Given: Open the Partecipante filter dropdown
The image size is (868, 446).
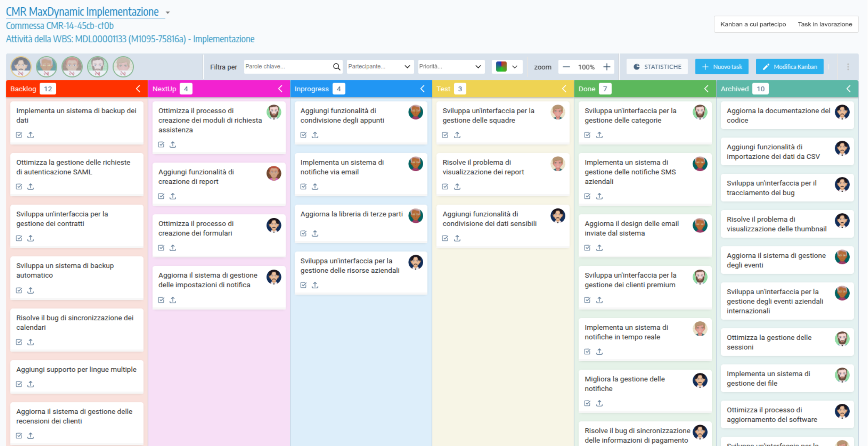Looking at the screenshot, I should pos(379,67).
